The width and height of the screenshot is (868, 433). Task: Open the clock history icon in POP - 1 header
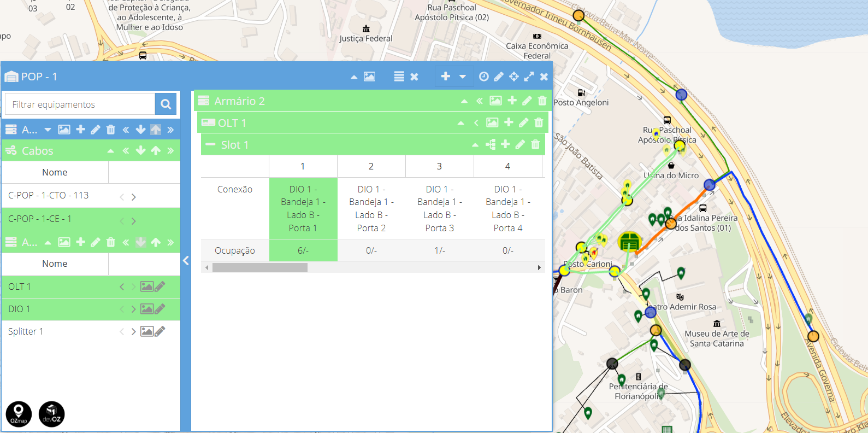[483, 77]
